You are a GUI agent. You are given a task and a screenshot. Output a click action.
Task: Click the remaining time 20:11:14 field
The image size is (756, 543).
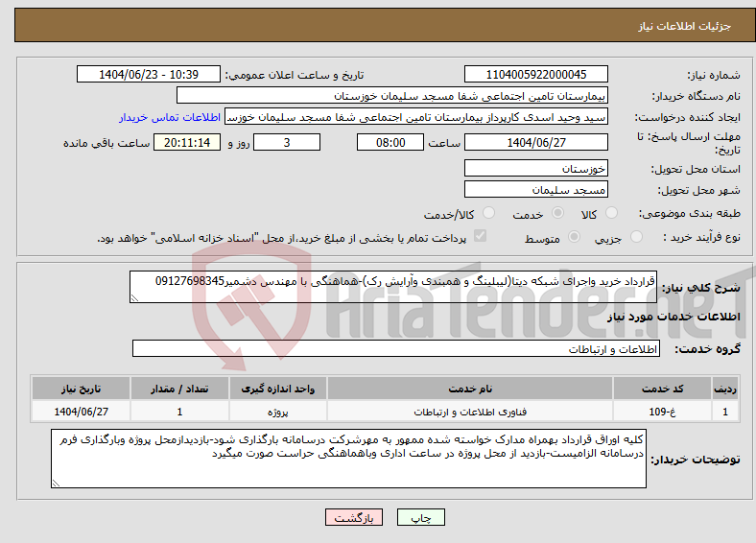coord(187,142)
